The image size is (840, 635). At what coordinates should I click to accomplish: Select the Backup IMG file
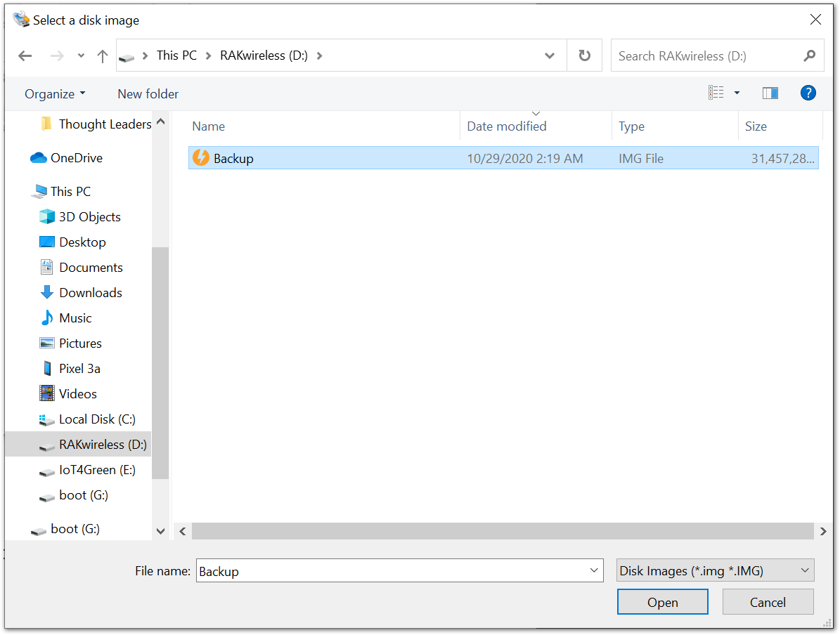(x=503, y=158)
